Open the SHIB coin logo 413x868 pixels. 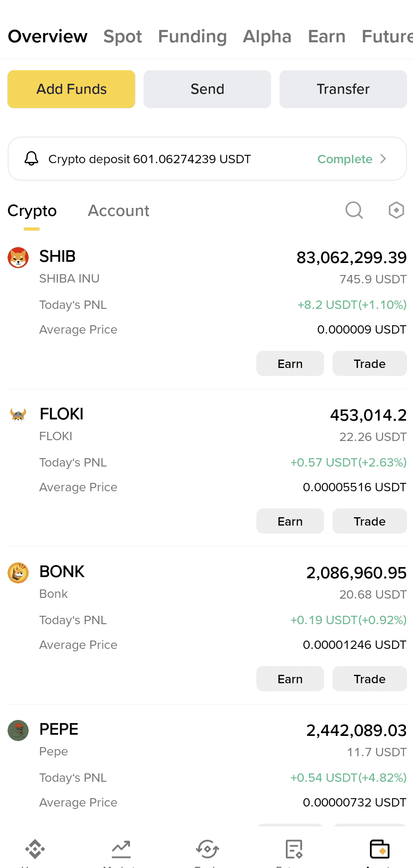point(18,257)
